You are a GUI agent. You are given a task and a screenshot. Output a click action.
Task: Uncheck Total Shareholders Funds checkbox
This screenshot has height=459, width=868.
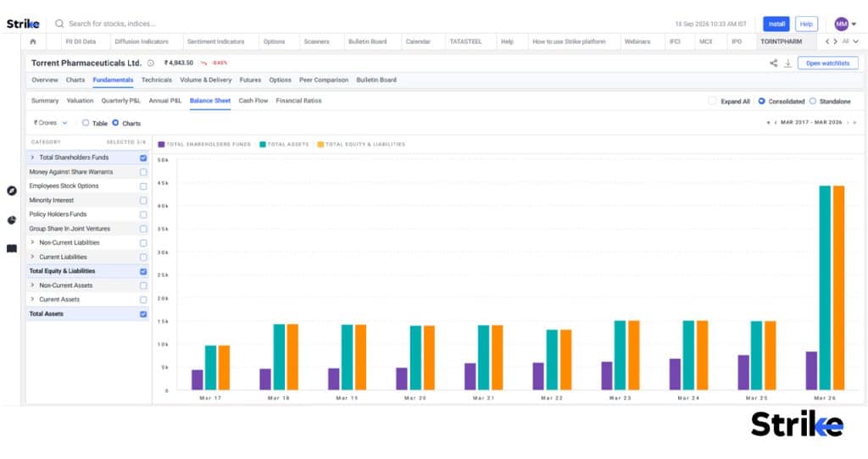(143, 158)
